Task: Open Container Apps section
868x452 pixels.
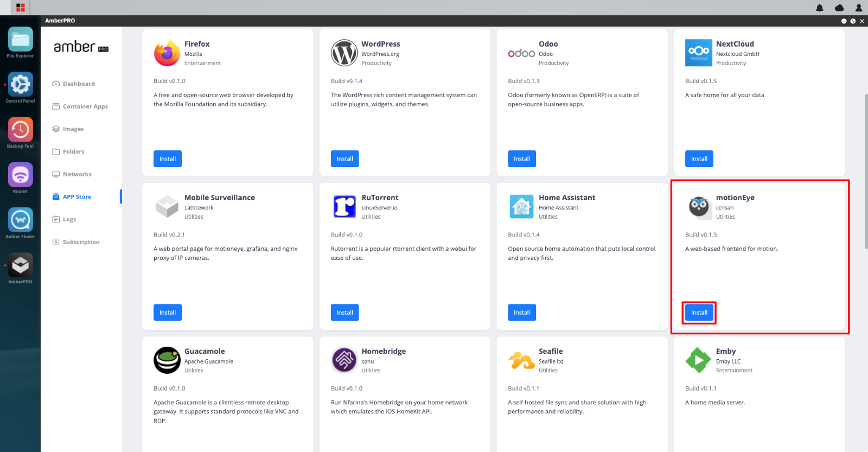Action: [85, 106]
